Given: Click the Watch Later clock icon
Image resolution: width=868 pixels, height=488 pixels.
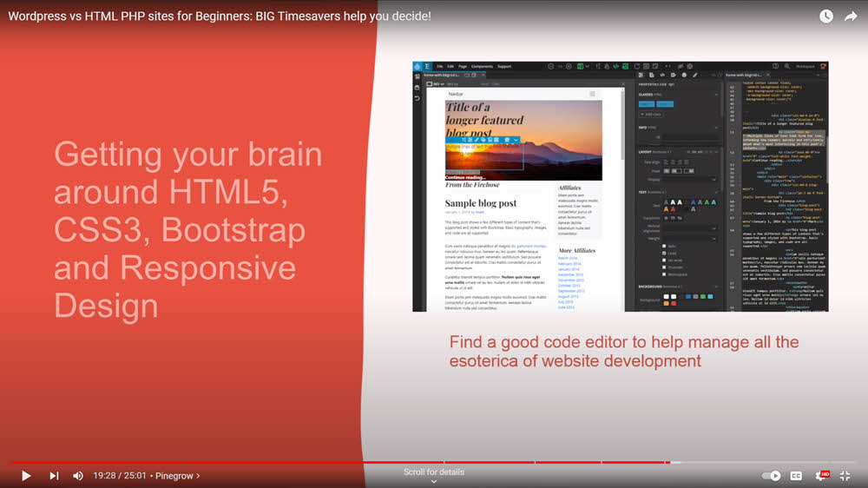Looking at the screenshot, I should (826, 16).
